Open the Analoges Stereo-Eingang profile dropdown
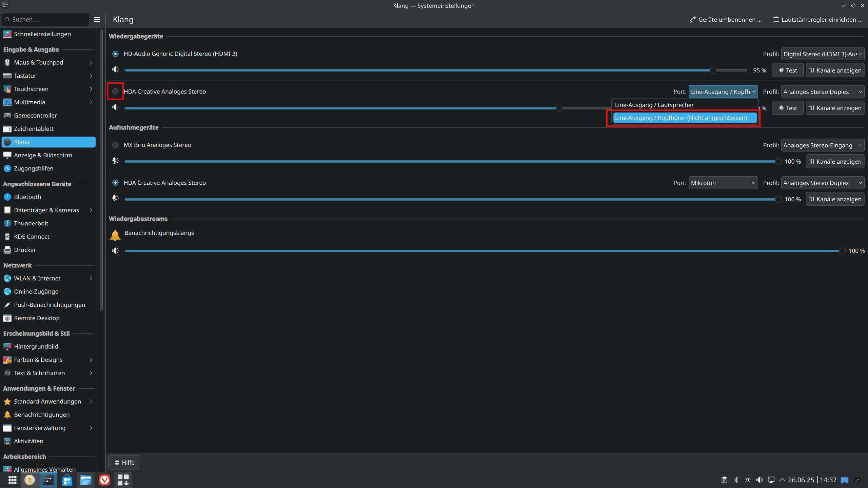 (x=822, y=145)
